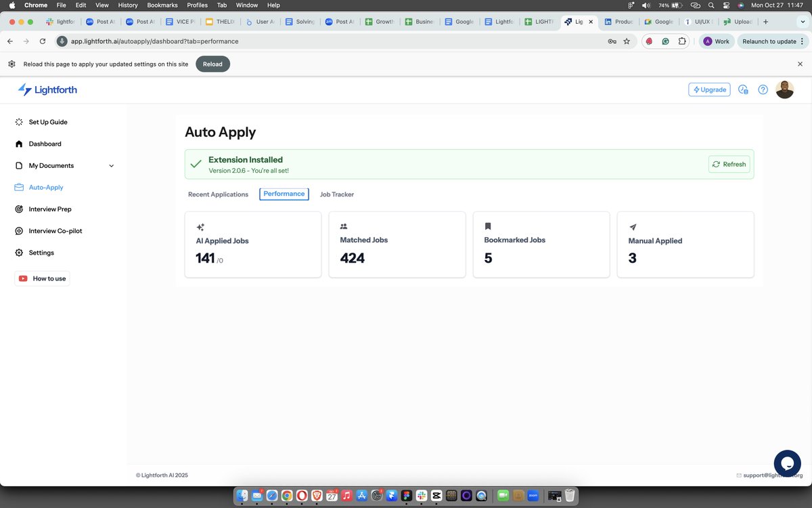Open the Set Up Guide icon
812x508 pixels.
(19, 122)
